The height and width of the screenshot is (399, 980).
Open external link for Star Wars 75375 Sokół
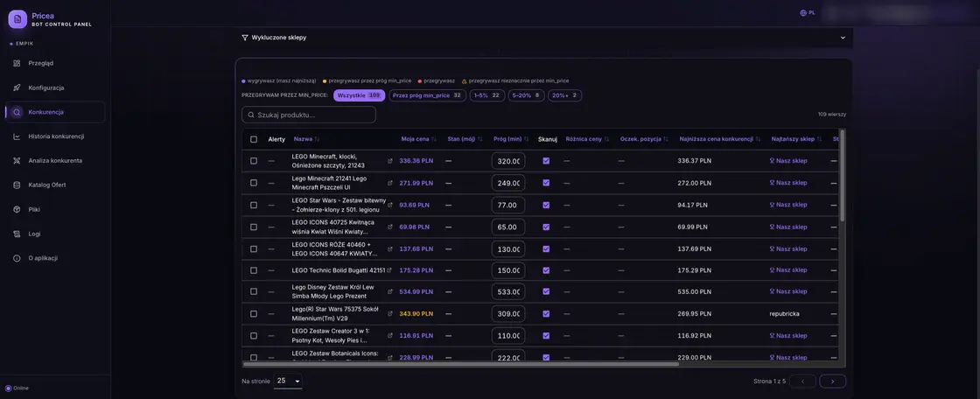[x=390, y=314]
